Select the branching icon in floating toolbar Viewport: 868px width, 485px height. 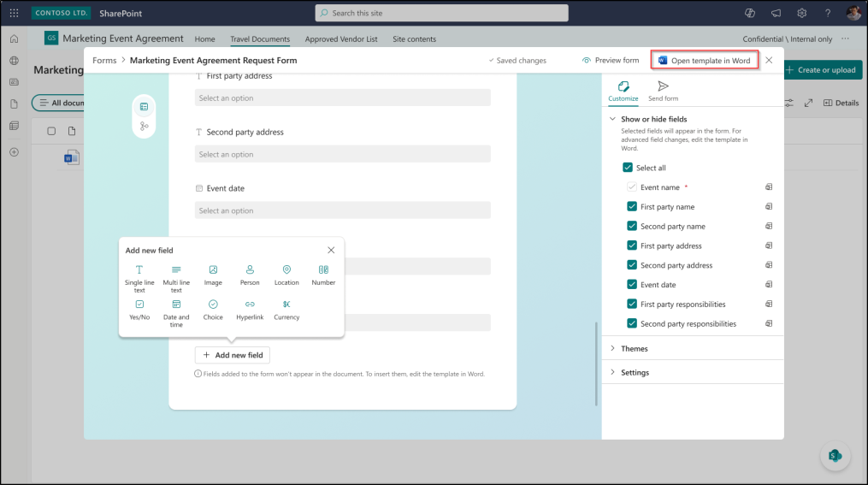(144, 127)
